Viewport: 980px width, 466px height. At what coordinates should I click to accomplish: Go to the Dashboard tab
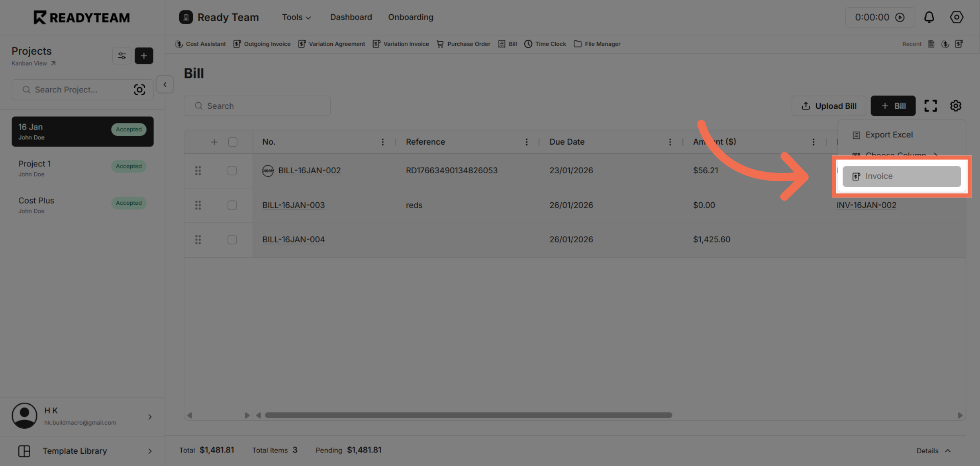coord(350,17)
